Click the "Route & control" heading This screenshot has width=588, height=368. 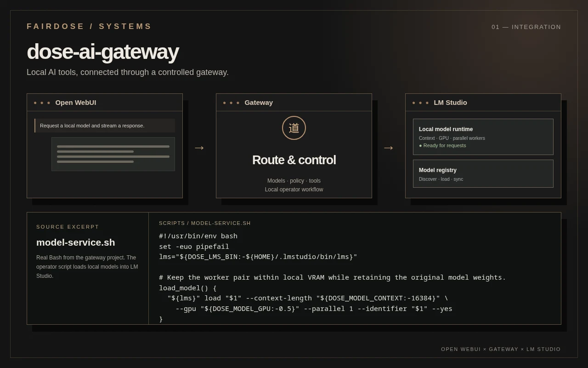[x=294, y=160]
